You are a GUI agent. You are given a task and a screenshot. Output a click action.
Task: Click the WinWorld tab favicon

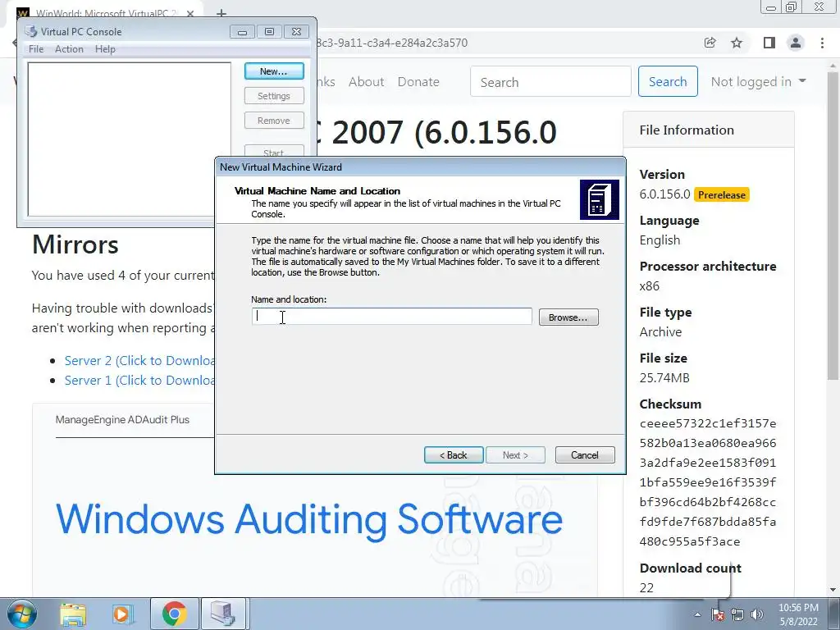coord(23,13)
